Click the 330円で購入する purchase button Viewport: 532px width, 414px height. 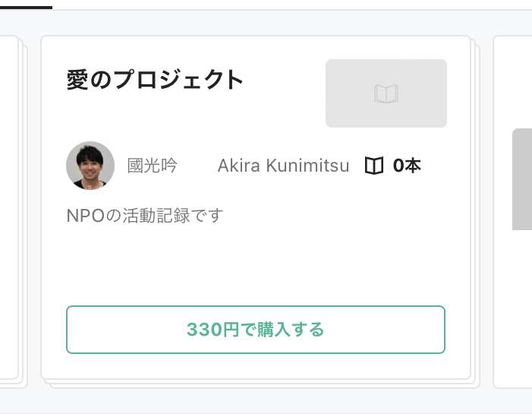[x=256, y=330]
